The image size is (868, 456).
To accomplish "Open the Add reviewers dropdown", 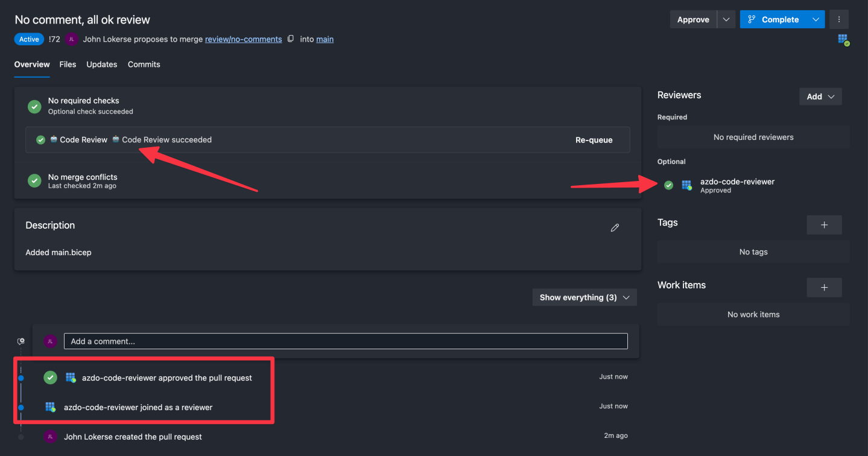I will click(x=820, y=96).
